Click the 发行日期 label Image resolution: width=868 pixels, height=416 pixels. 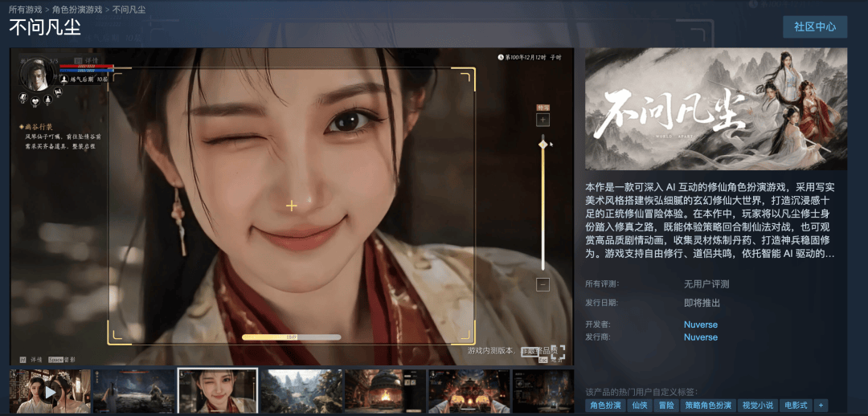pos(602,303)
